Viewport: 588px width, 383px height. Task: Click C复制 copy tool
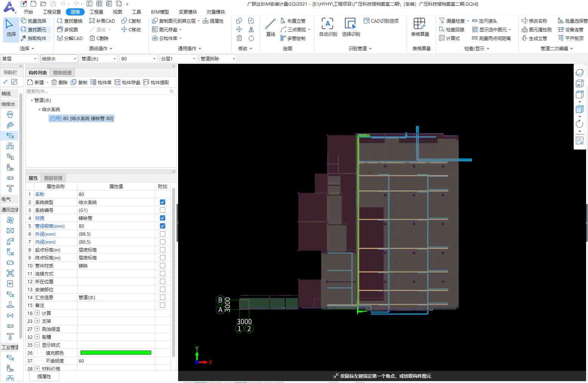(131, 21)
